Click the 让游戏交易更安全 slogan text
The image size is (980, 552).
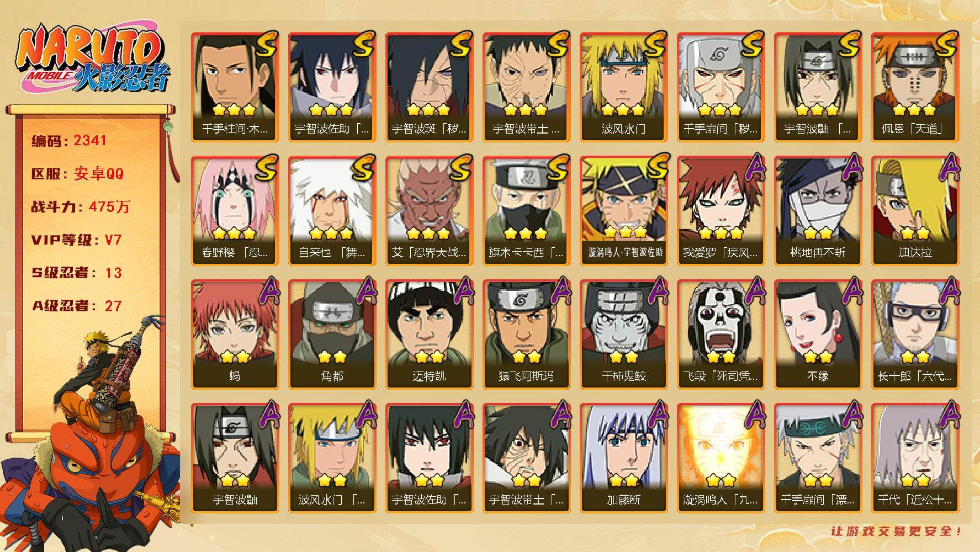897,531
